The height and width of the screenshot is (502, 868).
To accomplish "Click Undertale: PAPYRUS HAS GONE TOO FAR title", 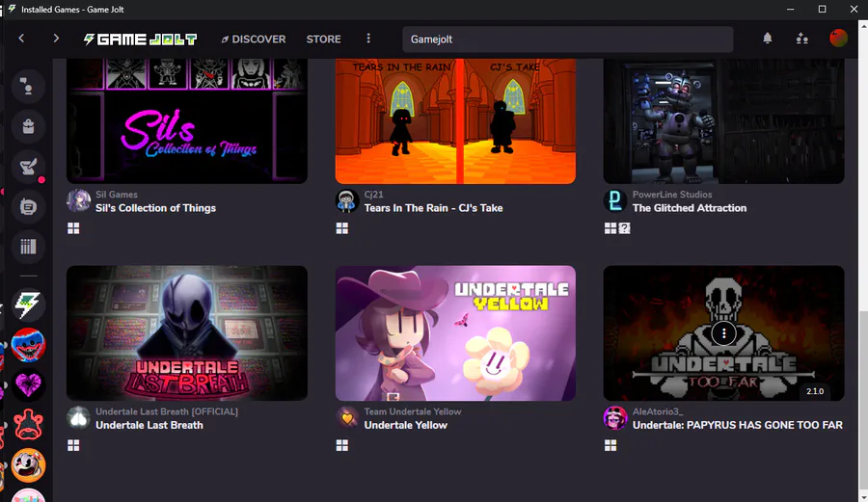I will [738, 425].
